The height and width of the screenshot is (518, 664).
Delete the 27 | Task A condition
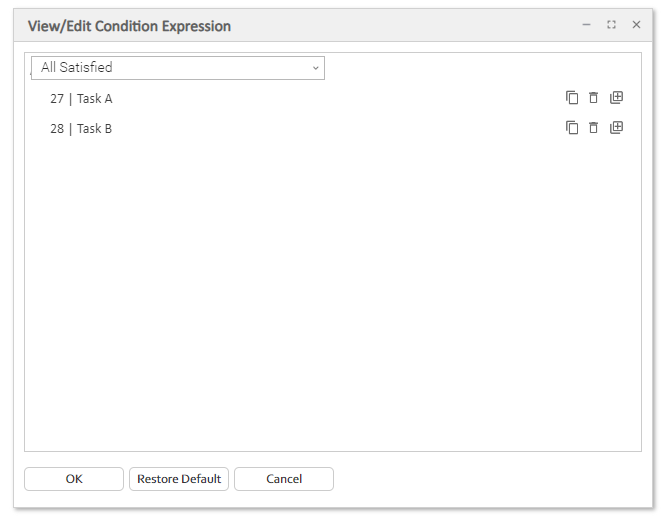tap(593, 98)
